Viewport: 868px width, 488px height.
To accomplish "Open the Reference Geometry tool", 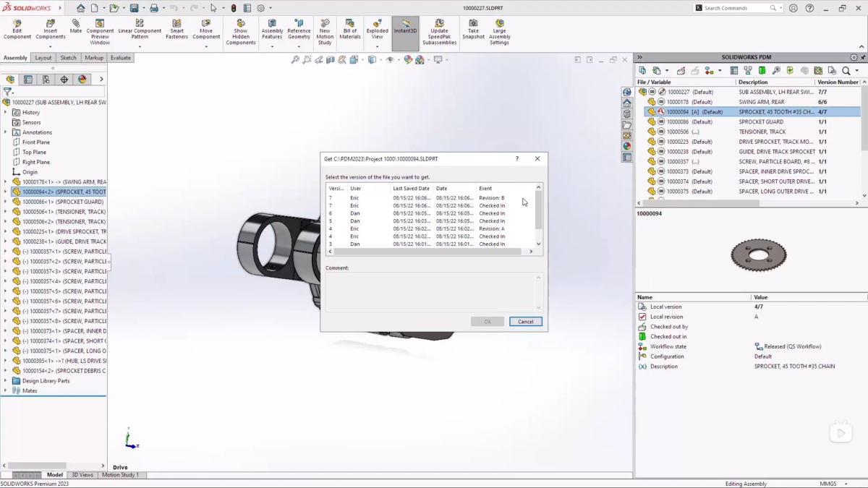I will (299, 29).
